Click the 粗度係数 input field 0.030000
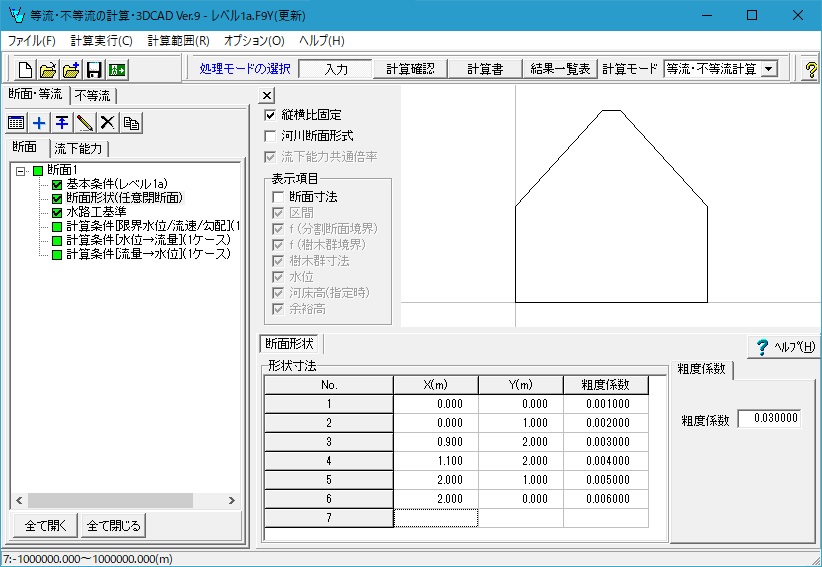 [x=770, y=418]
